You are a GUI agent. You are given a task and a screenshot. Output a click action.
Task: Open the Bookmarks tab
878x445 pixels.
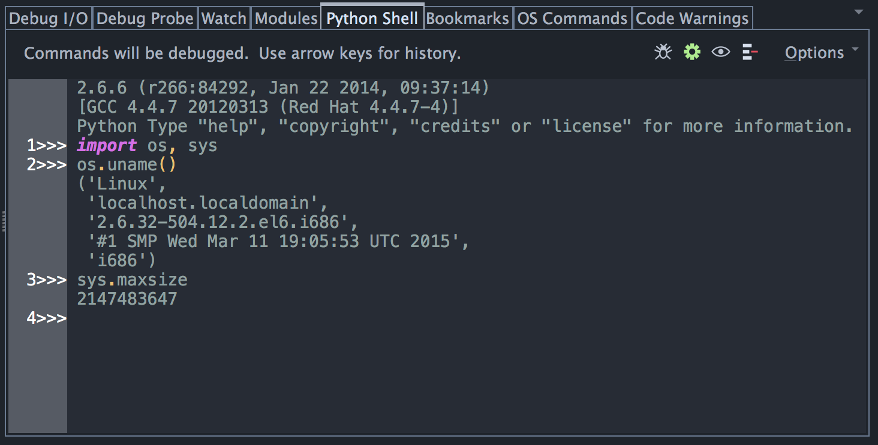pyautogui.click(x=468, y=18)
